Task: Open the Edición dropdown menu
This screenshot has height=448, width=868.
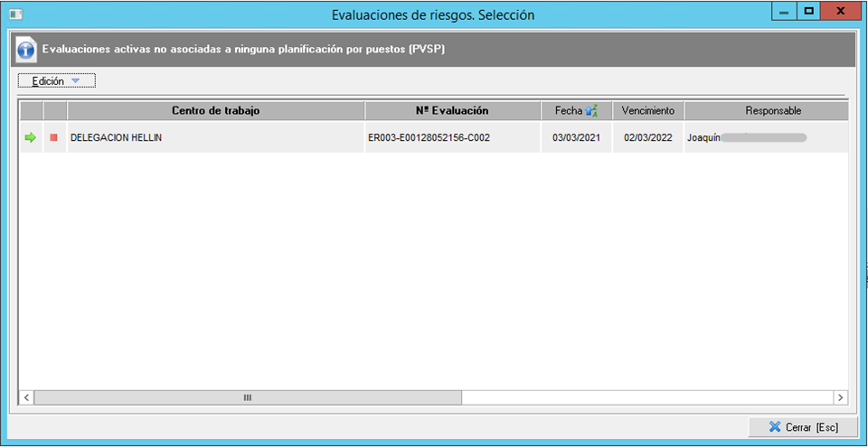Action: coord(56,80)
